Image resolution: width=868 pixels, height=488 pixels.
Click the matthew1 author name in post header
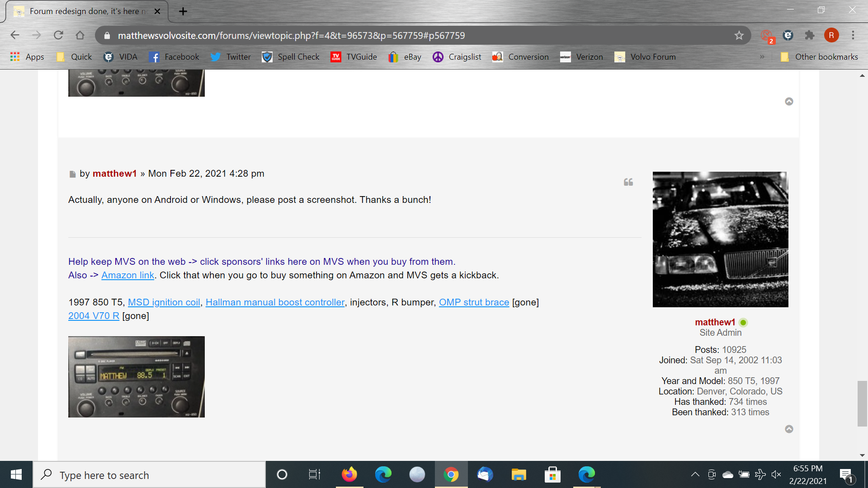(114, 174)
